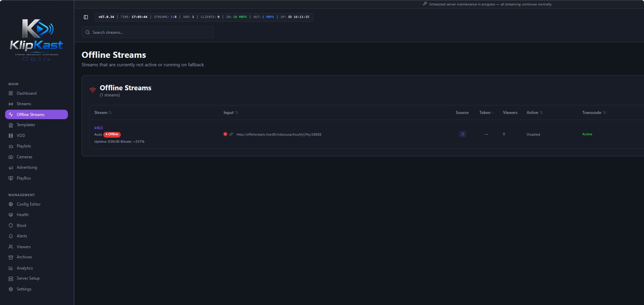This screenshot has height=305, width=644.
Task: Click the Uptime 0:00:00 Bitrate text
Action: point(119,142)
